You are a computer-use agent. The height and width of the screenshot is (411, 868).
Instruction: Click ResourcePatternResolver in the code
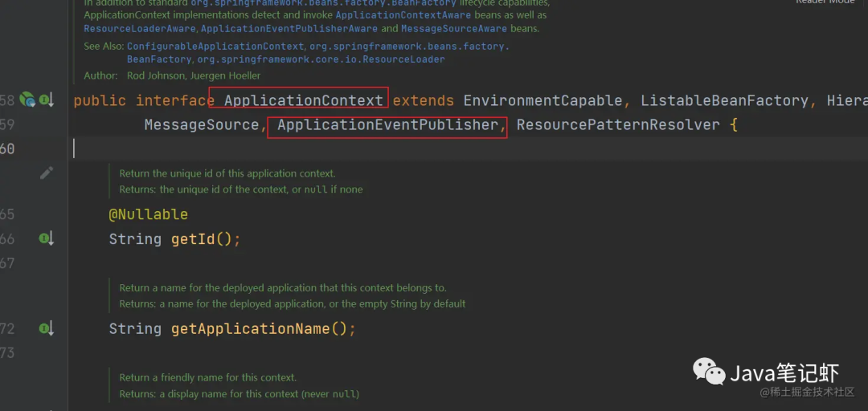(618, 125)
